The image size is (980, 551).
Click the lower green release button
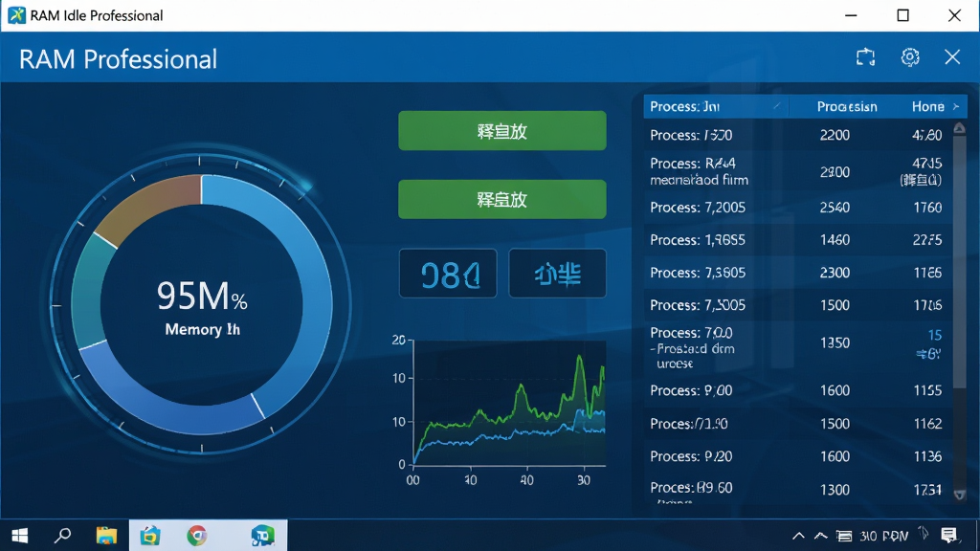pyautogui.click(x=501, y=199)
